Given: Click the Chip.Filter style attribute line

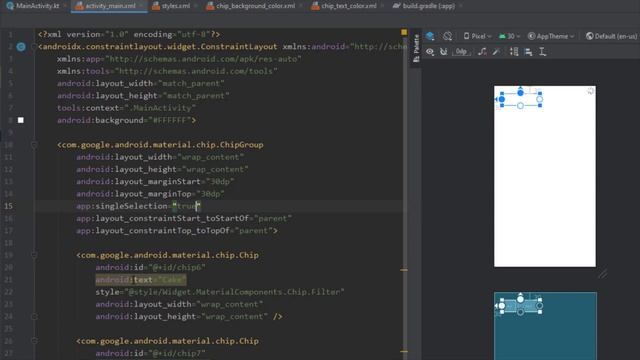Looking at the screenshot, I should [220, 292].
